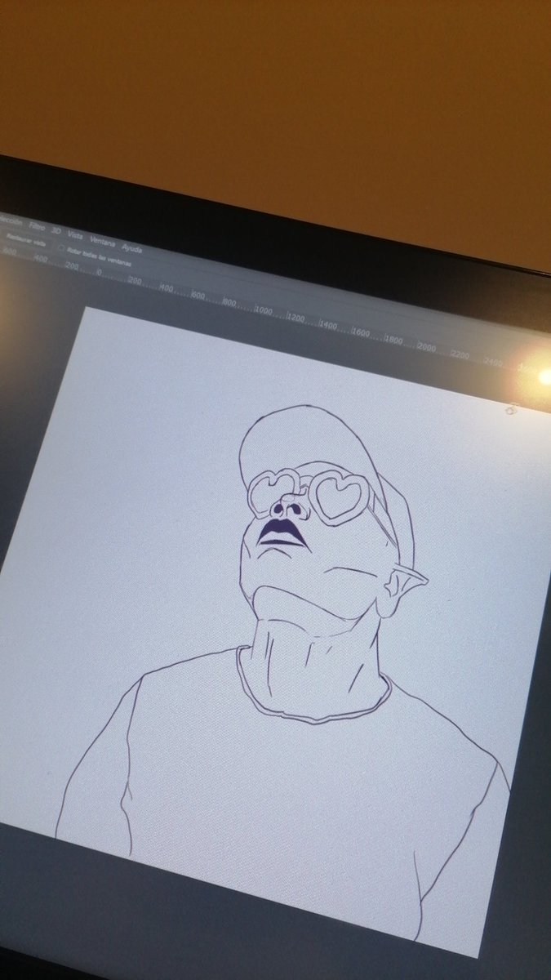Click the horizontal ruler at the 1000 mark
The width and height of the screenshot is (551, 980).
[x=262, y=311]
